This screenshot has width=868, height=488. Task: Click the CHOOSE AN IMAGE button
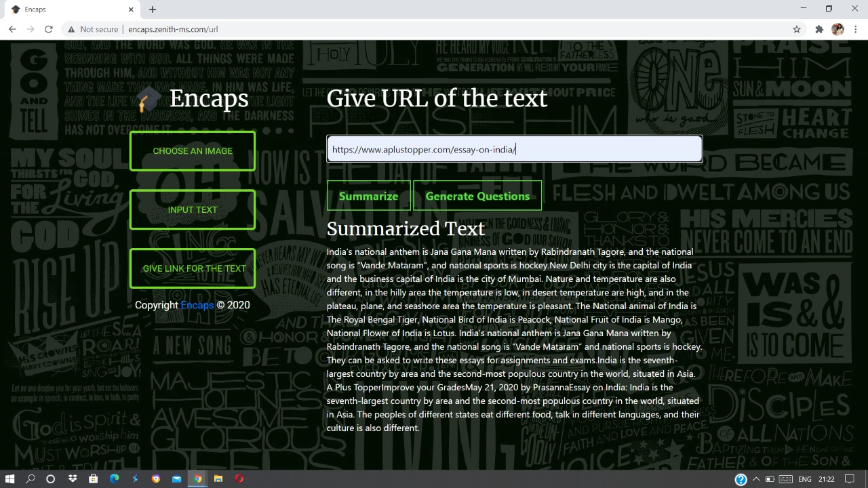pos(193,151)
